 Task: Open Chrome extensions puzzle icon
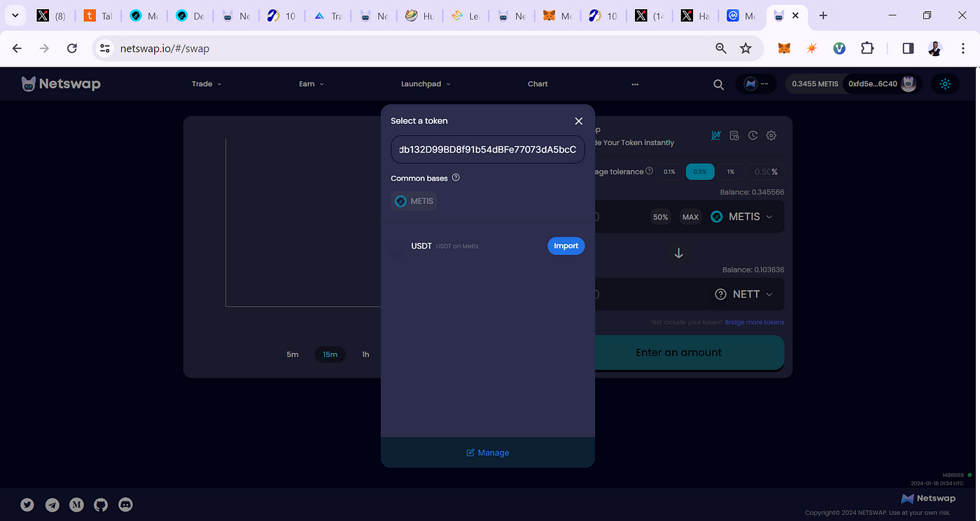click(867, 48)
